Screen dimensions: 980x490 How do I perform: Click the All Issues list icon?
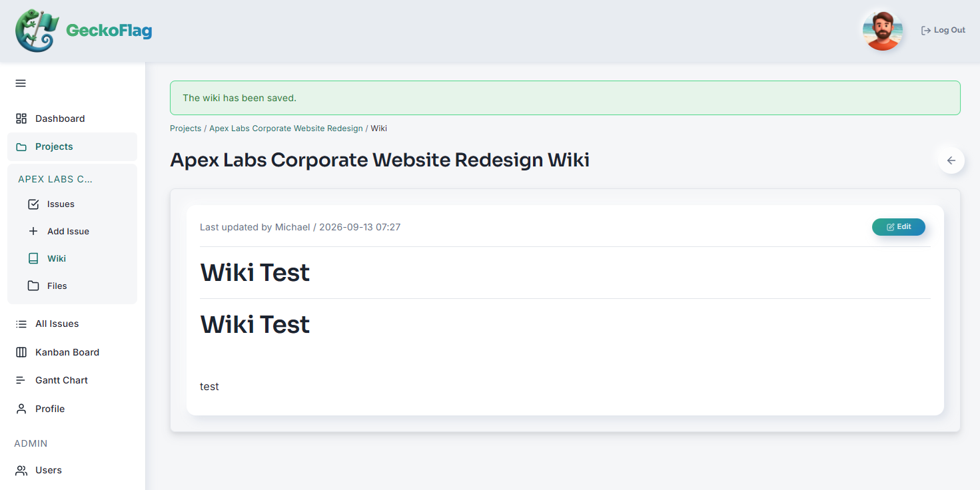21,324
